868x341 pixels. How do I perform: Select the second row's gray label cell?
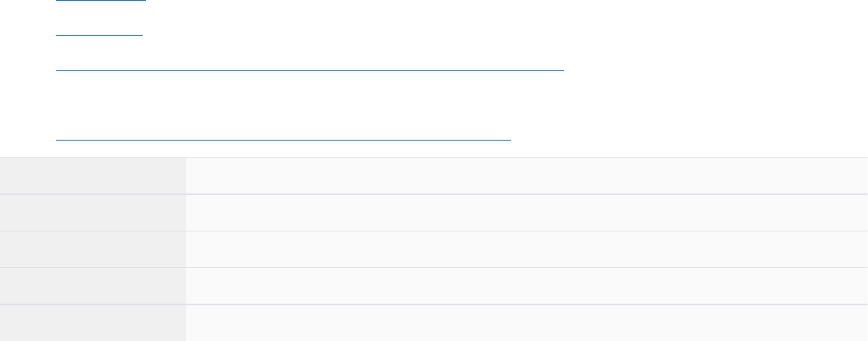tap(92, 212)
